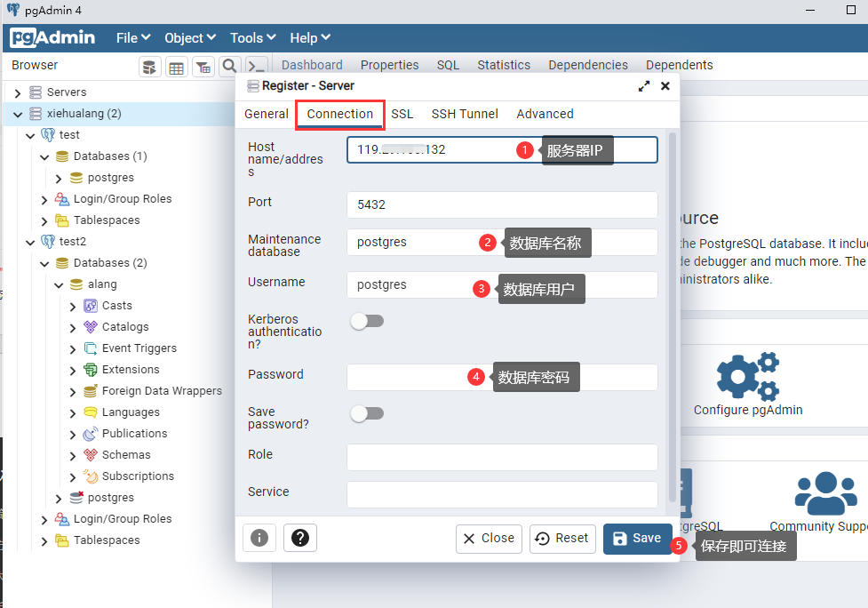
Task: Expand the postgres database under test
Action: [x=59, y=179]
